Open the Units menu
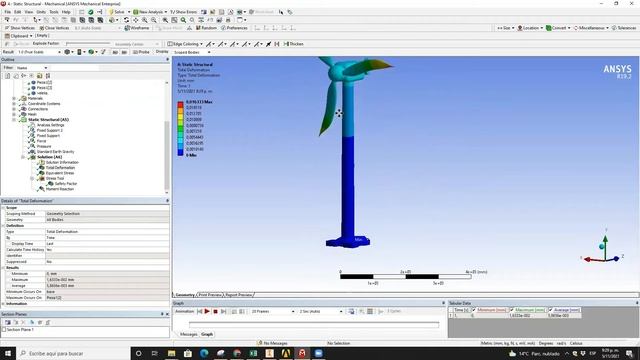The width and height of the screenshot is (640, 360). click(41, 12)
